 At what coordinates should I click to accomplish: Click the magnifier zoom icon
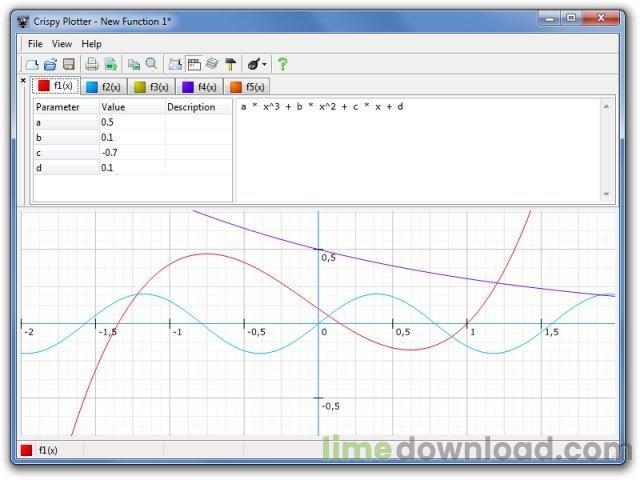(151, 64)
